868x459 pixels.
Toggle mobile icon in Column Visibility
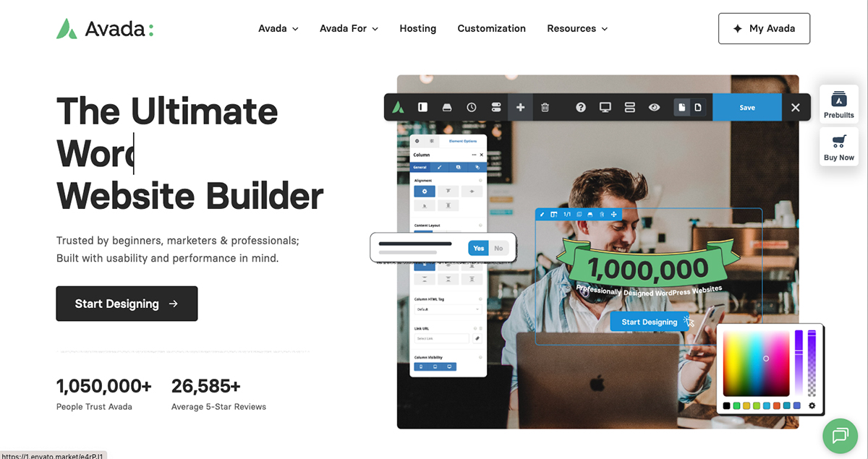pyautogui.click(x=421, y=366)
